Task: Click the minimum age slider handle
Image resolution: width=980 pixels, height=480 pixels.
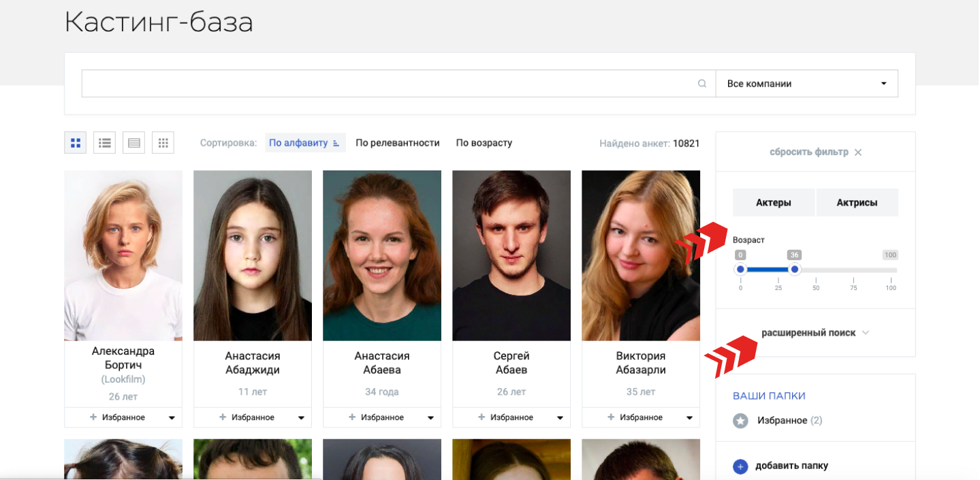Action: pyautogui.click(x=741, y=270)
